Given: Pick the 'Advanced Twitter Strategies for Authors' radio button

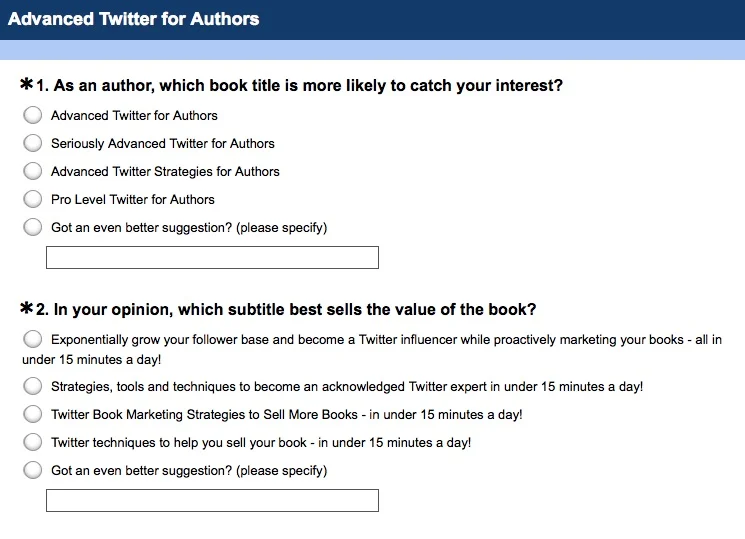Looking at the screenshot, I should tap(33, 171).
